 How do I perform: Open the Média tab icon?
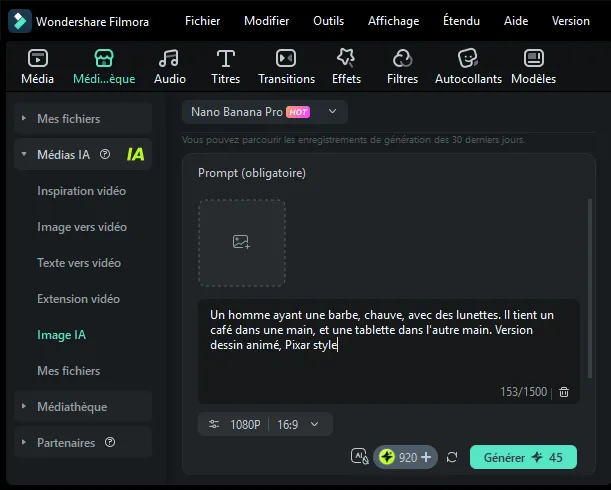tap(38, 58)
